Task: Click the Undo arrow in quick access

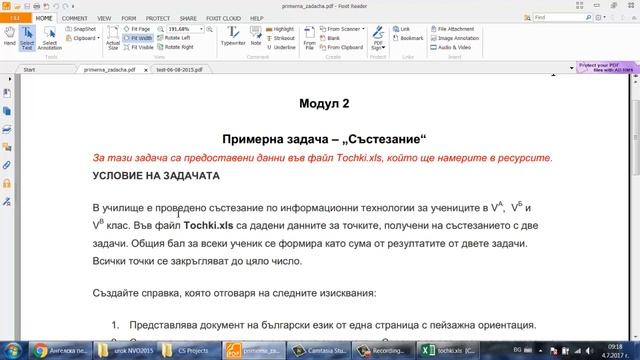Action: point(56,6)
